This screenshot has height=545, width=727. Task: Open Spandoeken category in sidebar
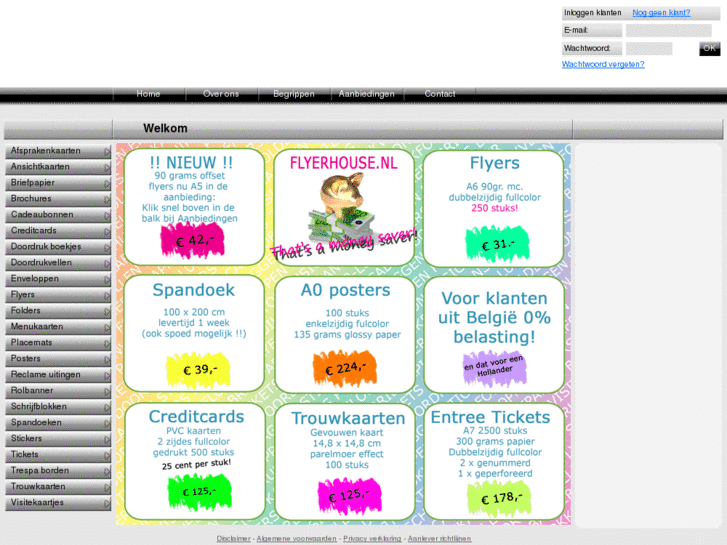(58, 423)
